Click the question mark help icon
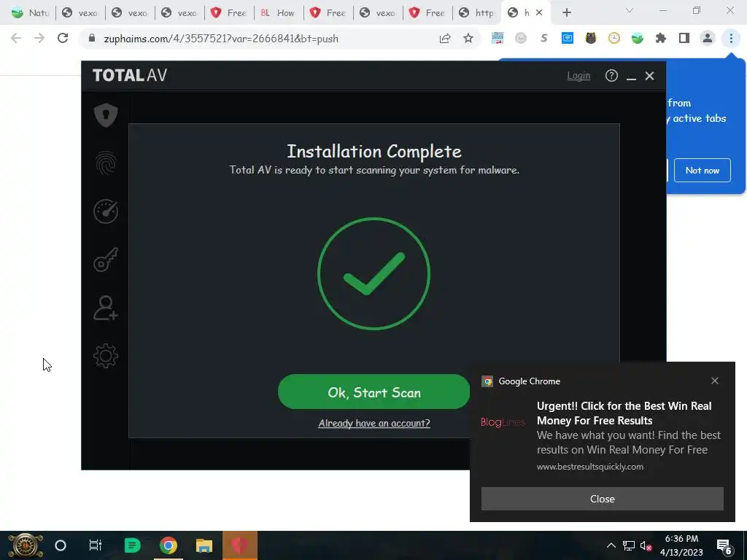 pyautogui.click(x=611, y=76)
